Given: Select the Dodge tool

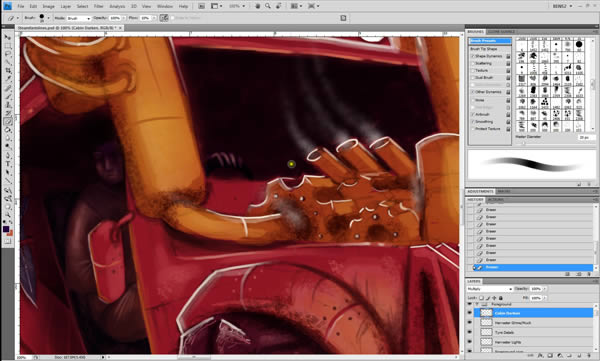Looking at the screenshot, I should (x=8, y=147).
